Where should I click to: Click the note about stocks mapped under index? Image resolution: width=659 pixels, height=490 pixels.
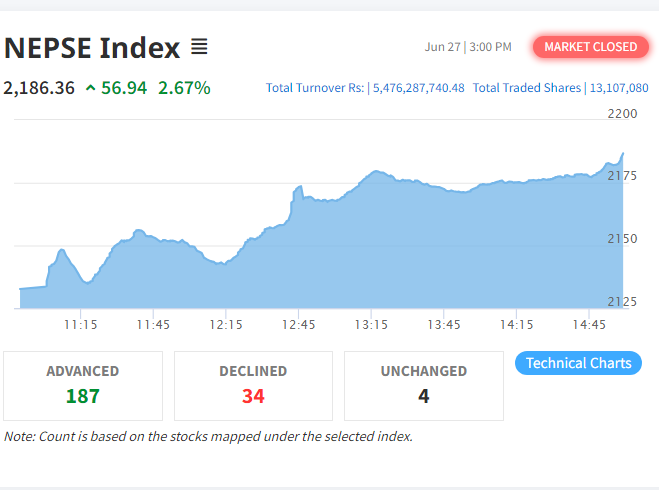pos(208,437)
